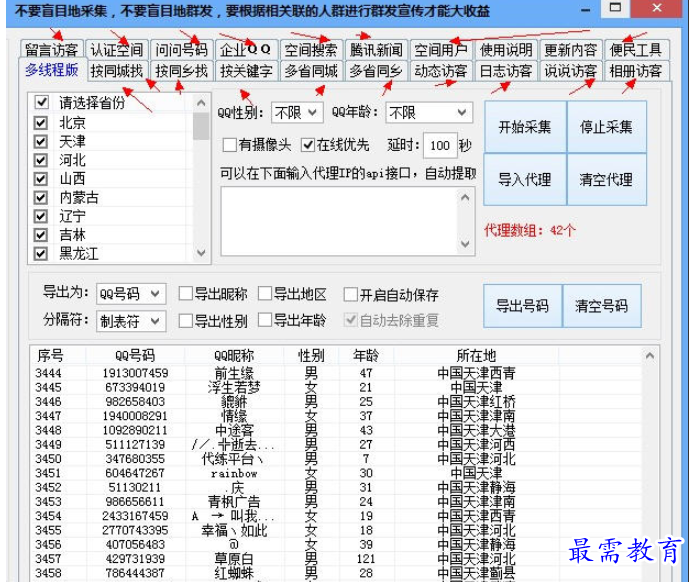Open the 按关键字 tab
This screenshot has width=690, height=582.
point(246,71)
